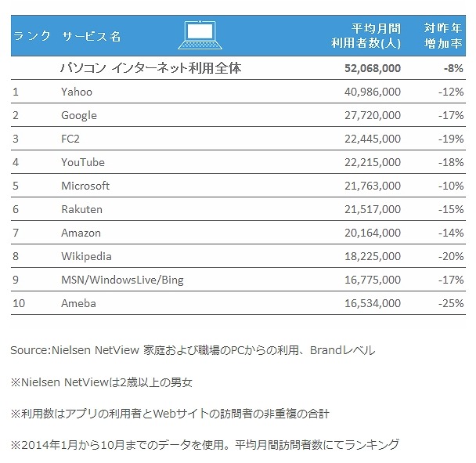Select the パソコン インターネット利用全体 row title
Image resolution: width=476 pixels, height=463 pixels.
point(151,68)
